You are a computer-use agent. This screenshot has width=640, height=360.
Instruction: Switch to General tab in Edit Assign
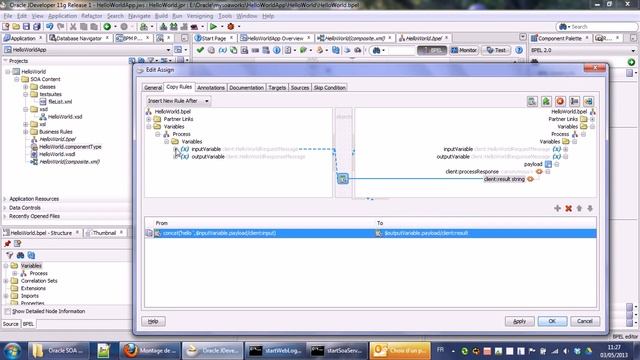[x=153, y=88]
